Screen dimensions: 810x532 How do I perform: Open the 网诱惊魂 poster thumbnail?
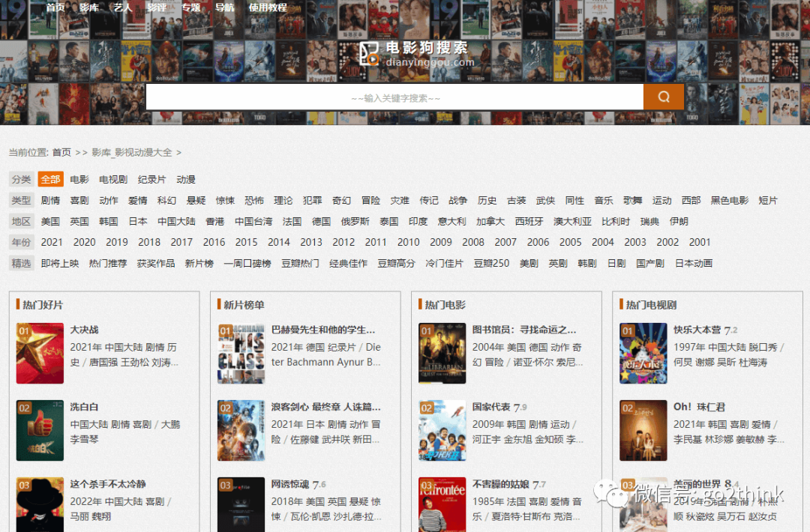(x=241, y=505)
